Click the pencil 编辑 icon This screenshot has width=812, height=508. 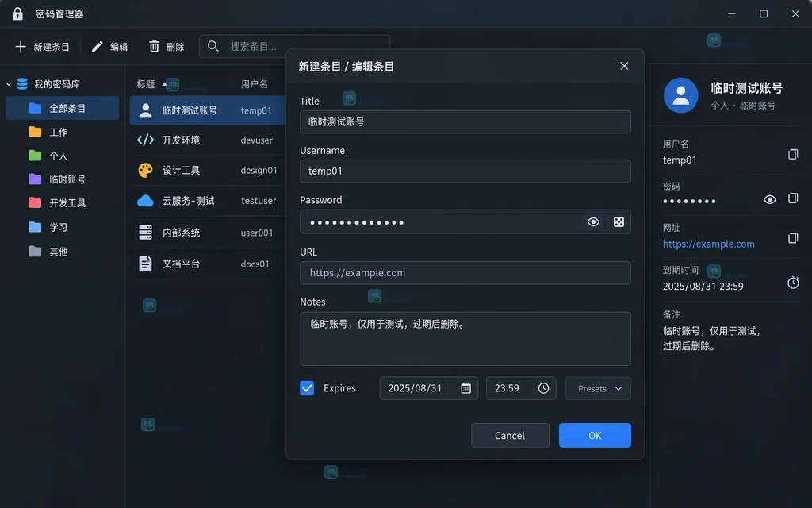click(98, 47)
